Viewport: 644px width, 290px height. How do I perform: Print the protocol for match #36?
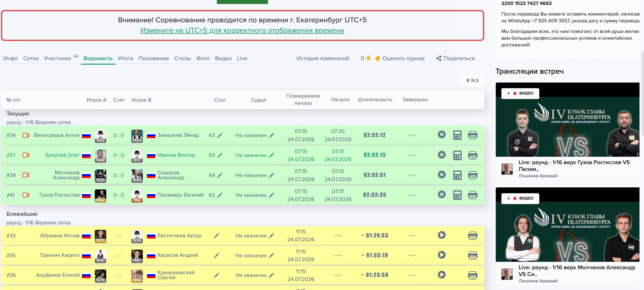pos(473,275)
